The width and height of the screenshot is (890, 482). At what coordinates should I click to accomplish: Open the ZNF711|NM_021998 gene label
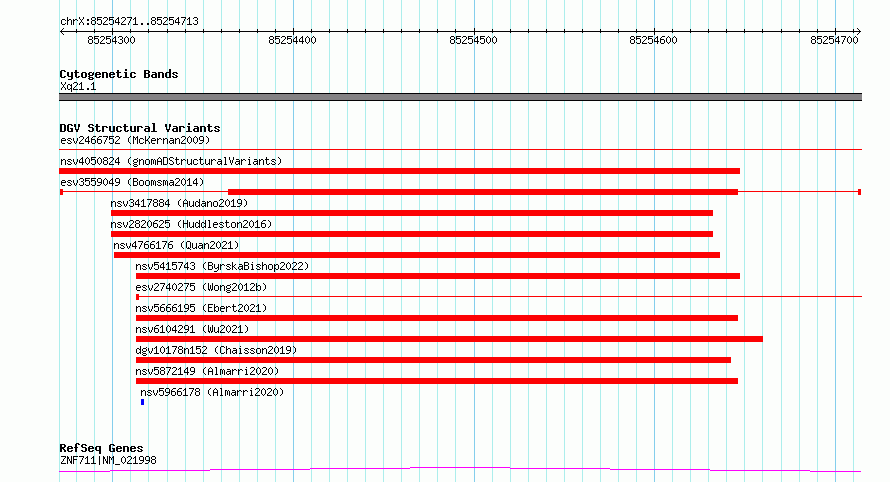108,460
